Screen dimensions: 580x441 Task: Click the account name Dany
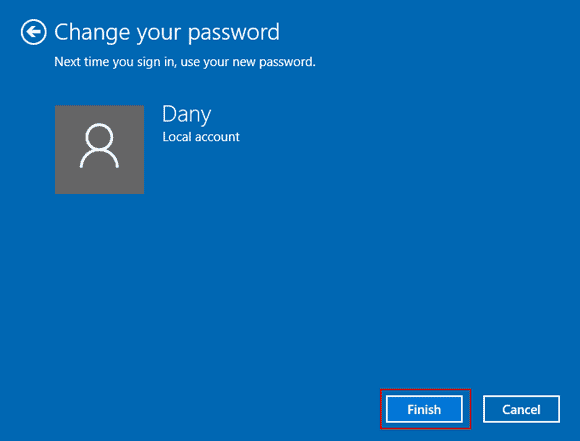coord(187,114)
